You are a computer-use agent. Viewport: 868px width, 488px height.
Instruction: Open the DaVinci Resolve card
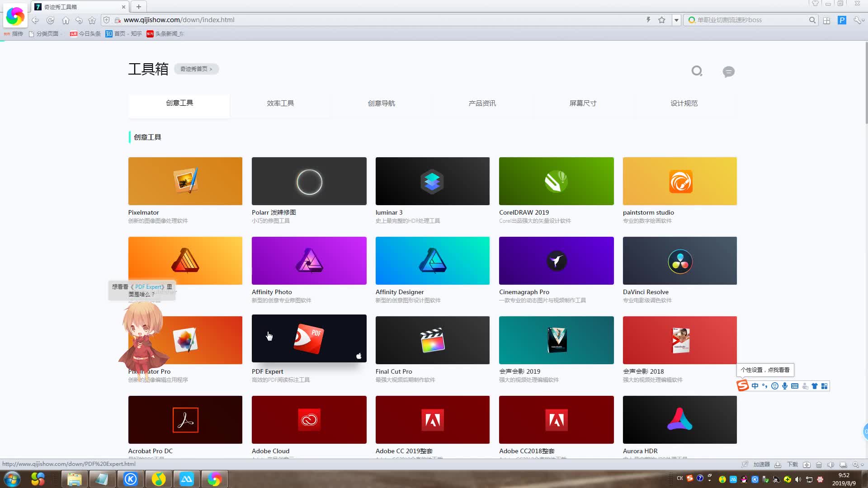coord(679,261)
